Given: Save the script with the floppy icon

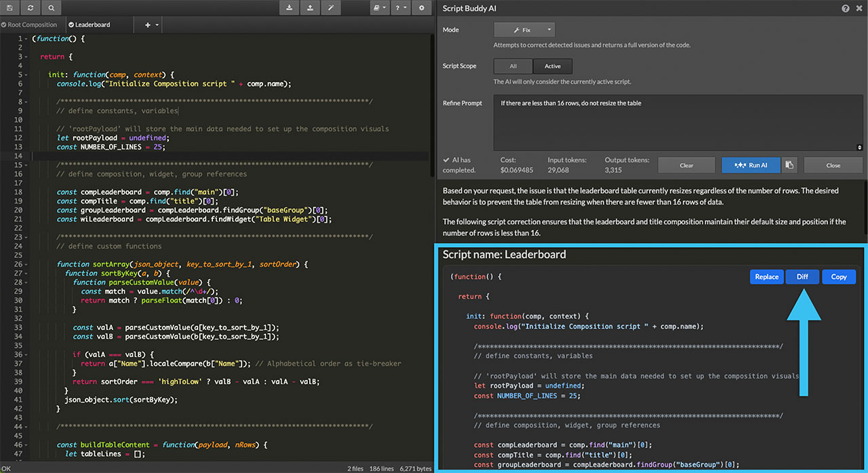Looking at the screenshot, I should coord(9,8).
